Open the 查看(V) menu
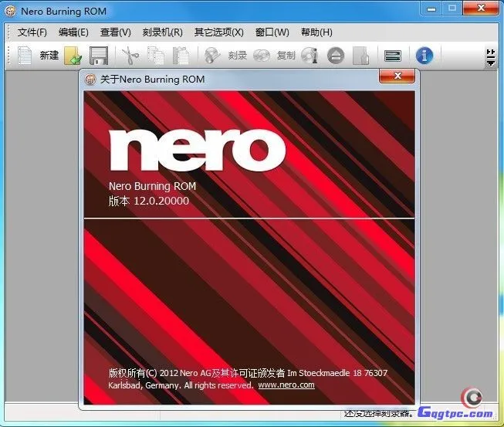504x427 pixels. point(115,32)
